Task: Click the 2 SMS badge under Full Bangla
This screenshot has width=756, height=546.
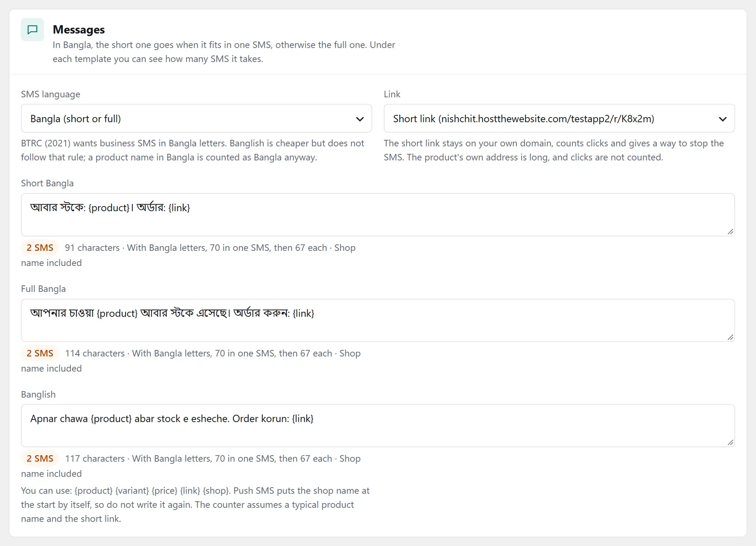Action: point(40,353)
